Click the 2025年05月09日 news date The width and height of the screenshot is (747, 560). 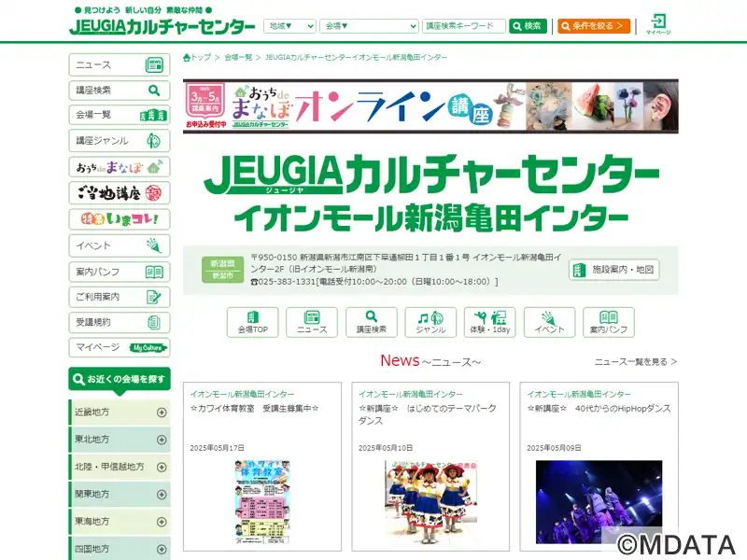[554, 448]
